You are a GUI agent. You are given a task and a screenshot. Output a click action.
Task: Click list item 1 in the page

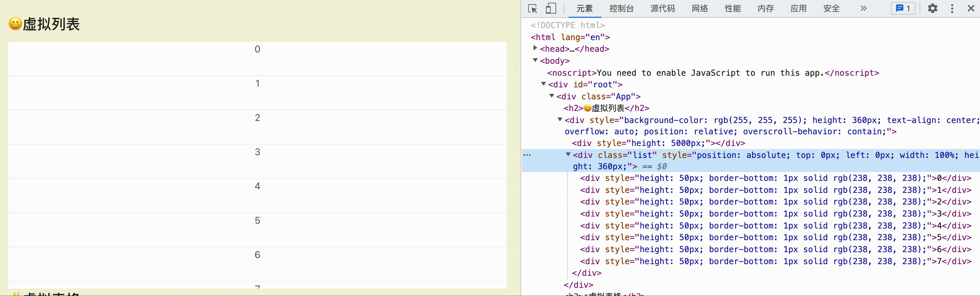257,93
